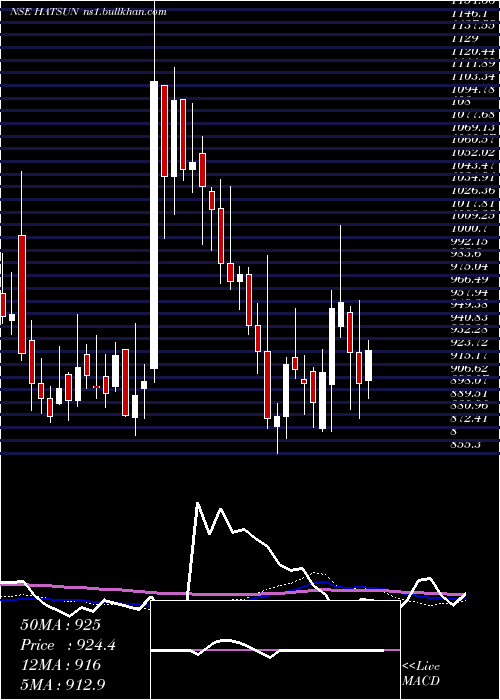Screen dimensions: 500x700
Task: Select the 50MA : 925 readout
Action: [60, 625]
